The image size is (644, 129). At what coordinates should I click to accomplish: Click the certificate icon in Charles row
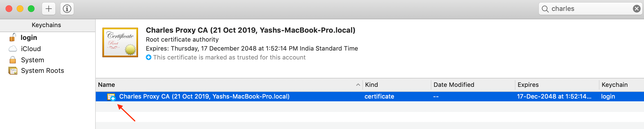coord(111,97)
